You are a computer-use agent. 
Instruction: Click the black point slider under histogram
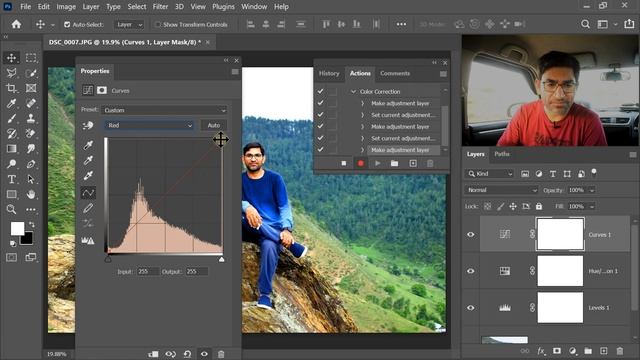[x=108, y=259]
